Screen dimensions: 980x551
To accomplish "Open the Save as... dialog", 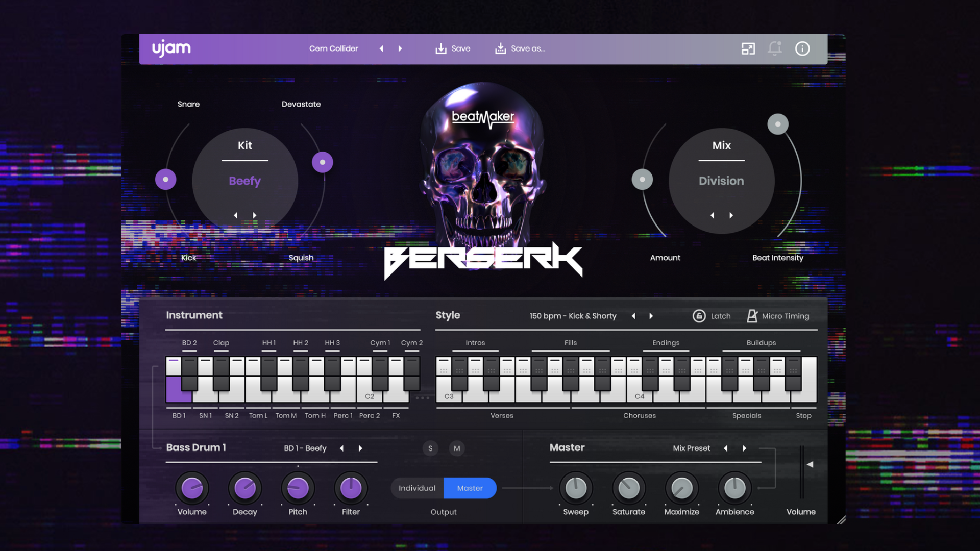I will pyautogui.click(x=501, y=48).
